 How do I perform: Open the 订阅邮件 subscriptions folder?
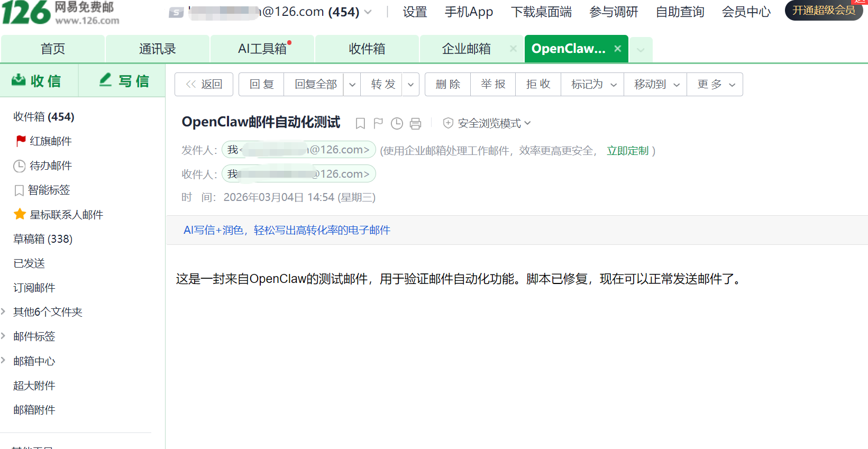(x=34, y=288)
